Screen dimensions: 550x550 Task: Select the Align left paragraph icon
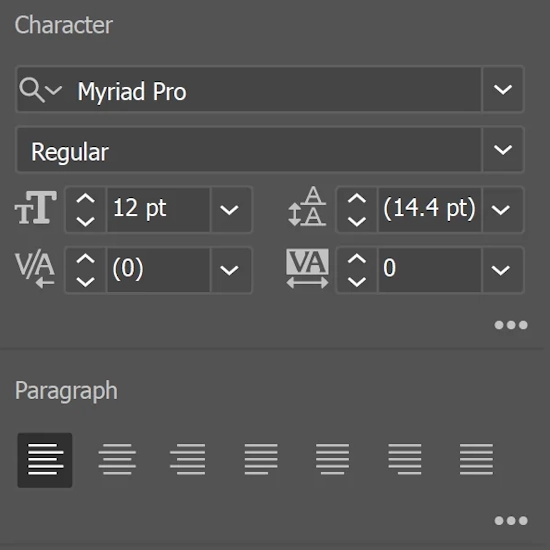pyautogui.click(x=45, y=460)
